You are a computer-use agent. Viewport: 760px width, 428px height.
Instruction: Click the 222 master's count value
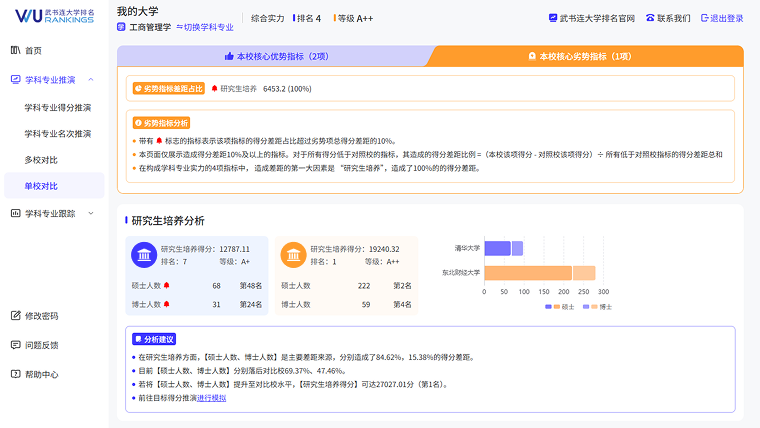coord(364,286)
